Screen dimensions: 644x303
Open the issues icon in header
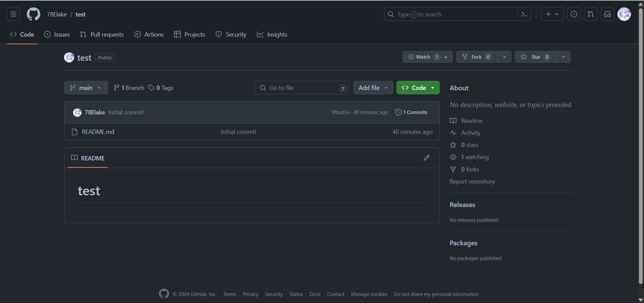point(574,14)
